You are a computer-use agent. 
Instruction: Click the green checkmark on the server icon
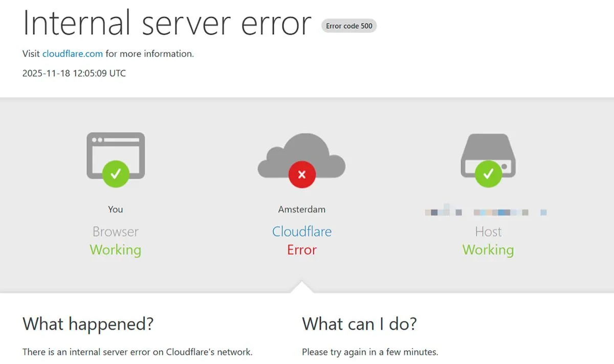[488, 174]
